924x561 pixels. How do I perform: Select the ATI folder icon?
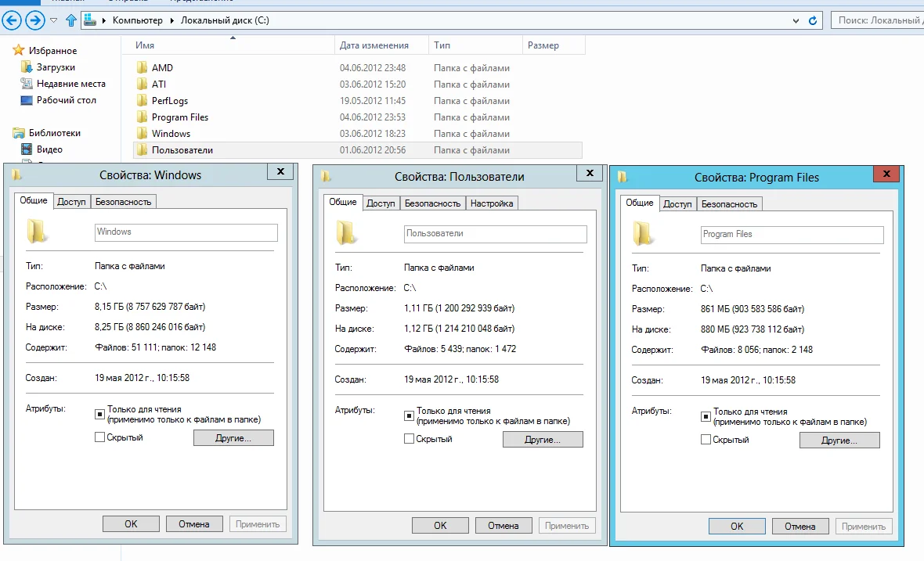(142, 85)
